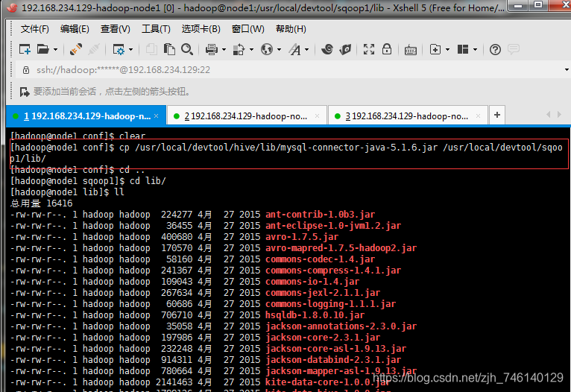Click commons-codec-1.4.jar in the listing

click(320, 259)
